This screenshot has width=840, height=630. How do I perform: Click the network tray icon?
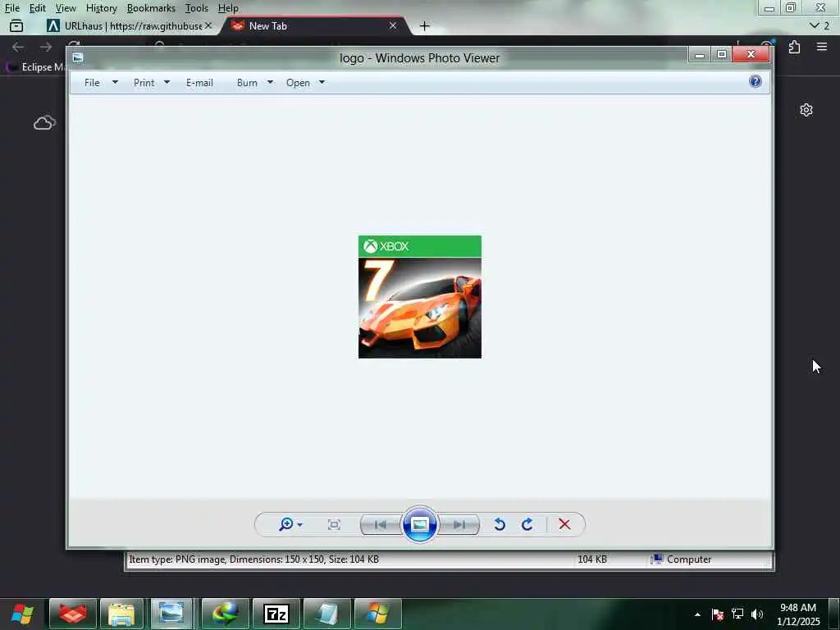pyautogui.click(x=737, y=614)
